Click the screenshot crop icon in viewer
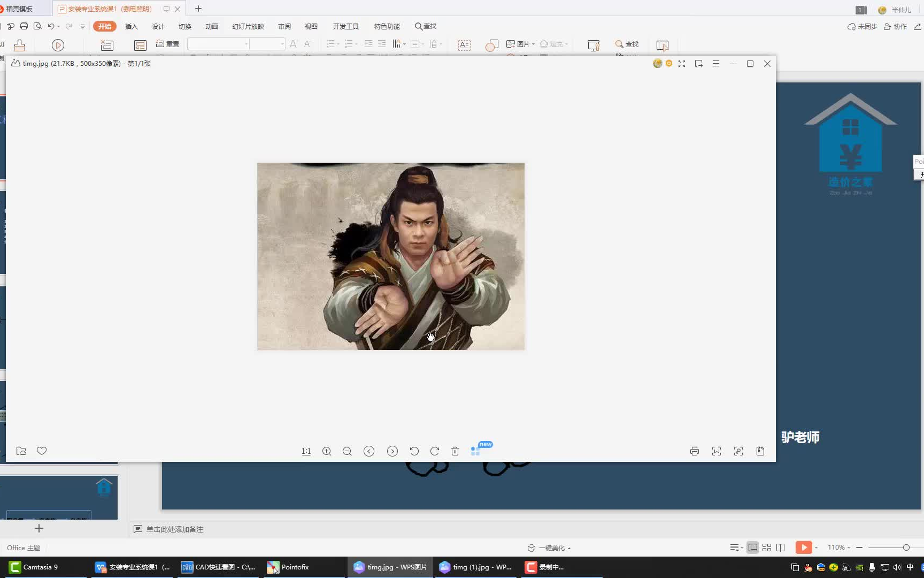The height and width of the screenshot is (578, 924). click(x=717, y=451)
